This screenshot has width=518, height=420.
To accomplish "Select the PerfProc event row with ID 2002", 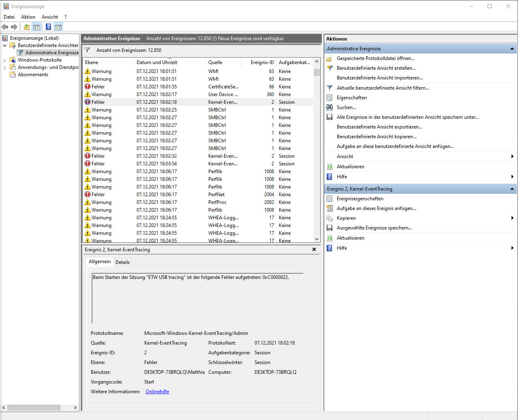I will coord(198,202).
